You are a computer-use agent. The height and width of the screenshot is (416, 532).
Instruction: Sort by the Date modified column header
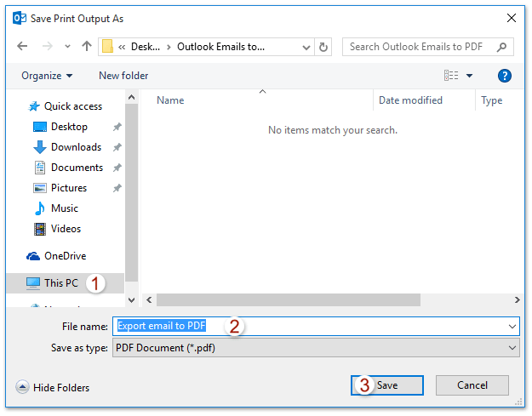tap(410, 100)
